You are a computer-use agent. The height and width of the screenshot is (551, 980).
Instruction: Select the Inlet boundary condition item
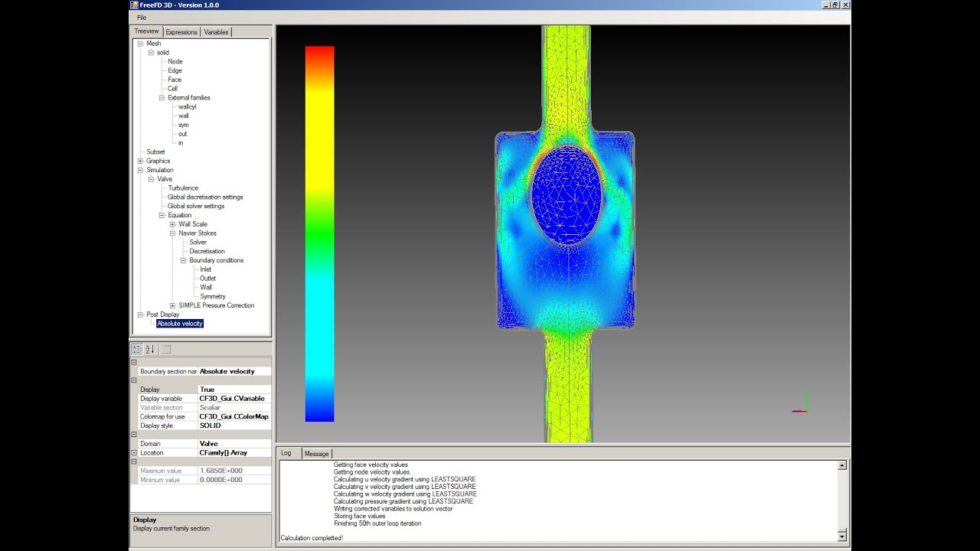click(205, 269)
